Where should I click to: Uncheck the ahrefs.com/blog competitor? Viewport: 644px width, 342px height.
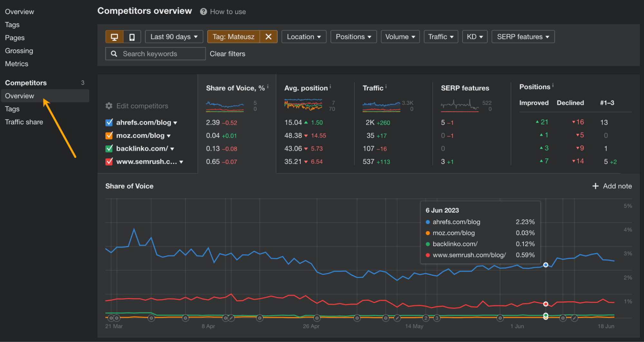coord(109,122)
